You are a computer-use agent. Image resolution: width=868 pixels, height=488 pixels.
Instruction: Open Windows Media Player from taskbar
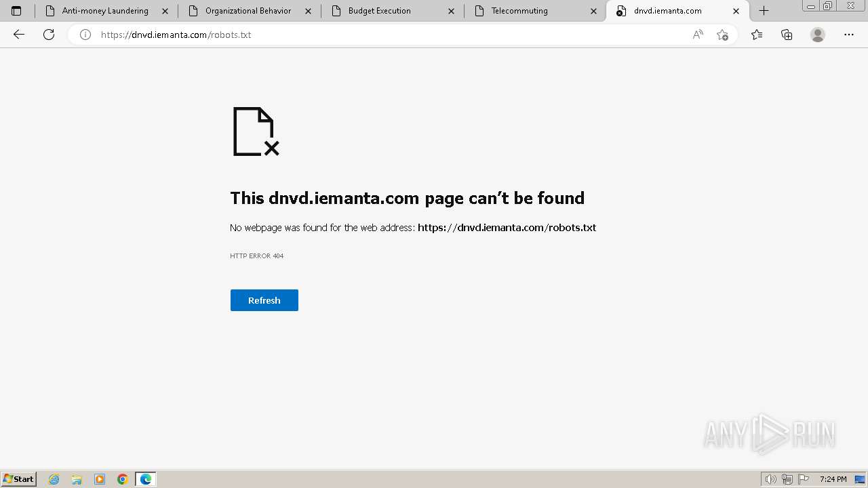tap(100, 479)
